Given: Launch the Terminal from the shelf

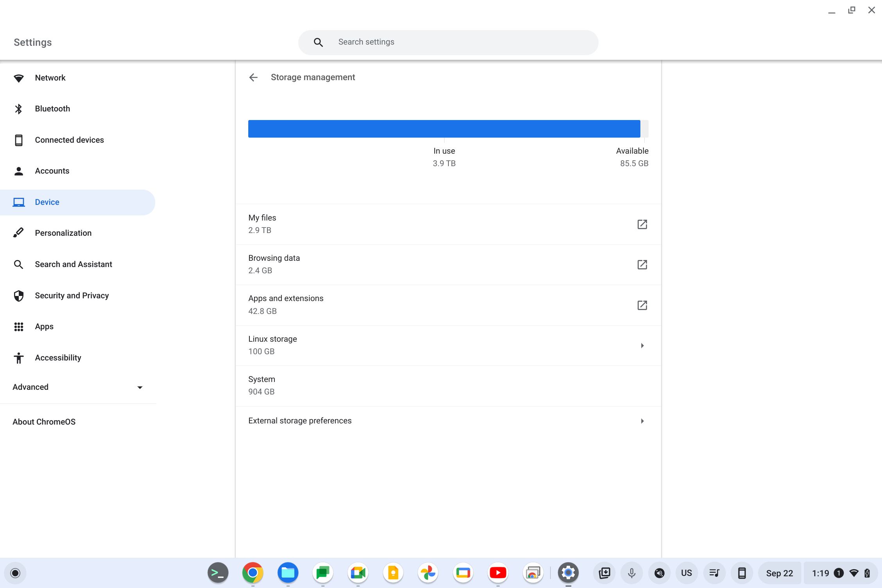Looking at the screenshot, I should pos(217,573).
